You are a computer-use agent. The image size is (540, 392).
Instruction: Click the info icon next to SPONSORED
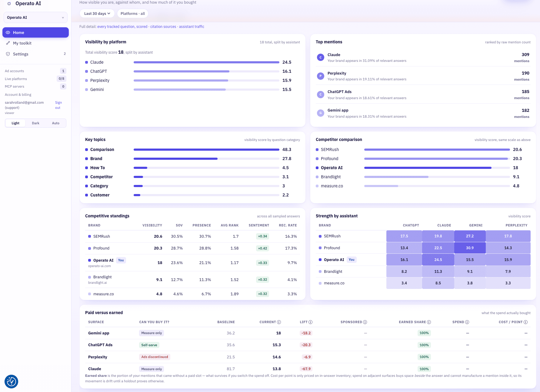click(365, 322)
